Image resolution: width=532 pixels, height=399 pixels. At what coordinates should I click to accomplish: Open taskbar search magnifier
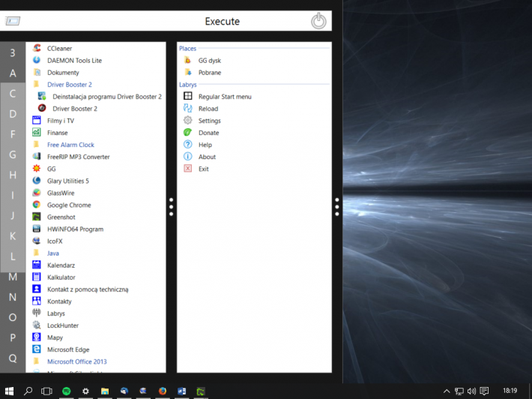click(28, 391)
